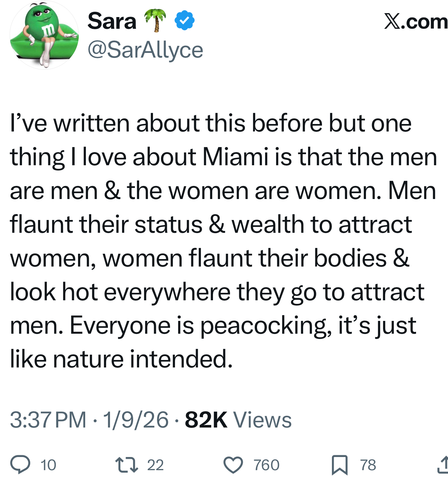Click the palm tree emoji

point(155,20)
